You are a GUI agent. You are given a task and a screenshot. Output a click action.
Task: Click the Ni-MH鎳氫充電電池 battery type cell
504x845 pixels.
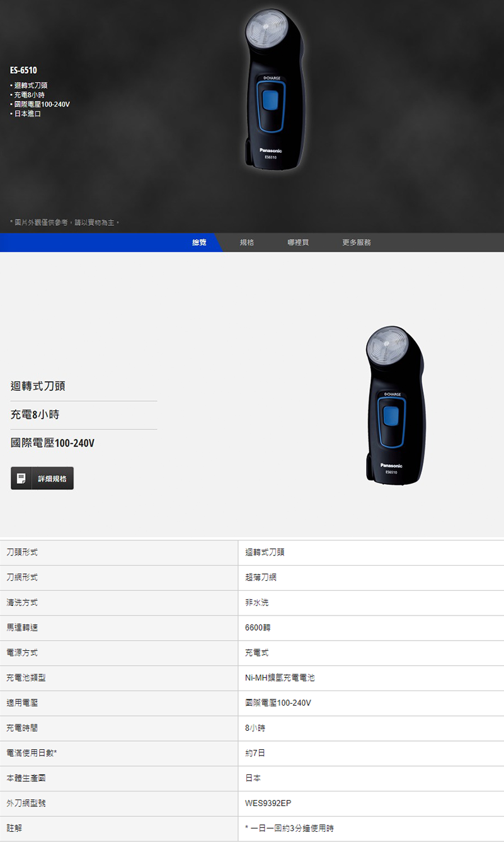280,678
